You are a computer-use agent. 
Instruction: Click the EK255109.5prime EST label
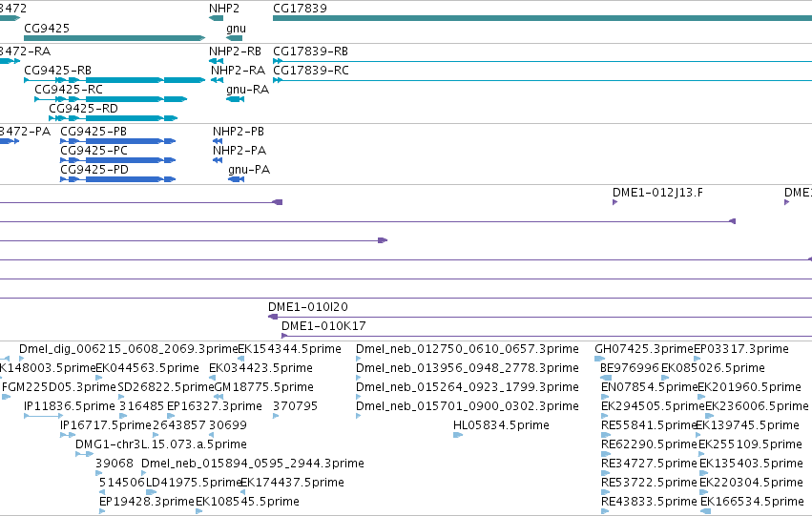750,444
